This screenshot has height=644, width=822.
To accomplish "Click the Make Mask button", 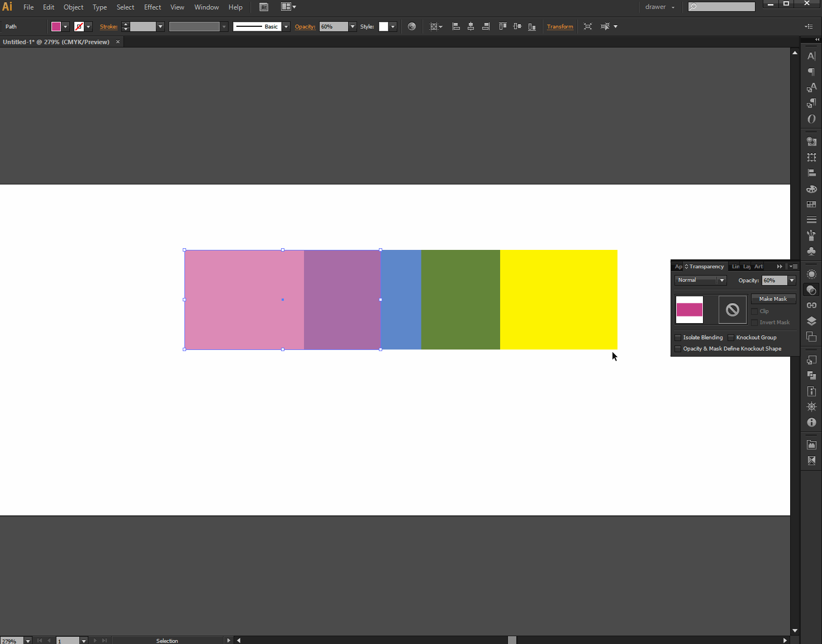I will coord(773,299).
